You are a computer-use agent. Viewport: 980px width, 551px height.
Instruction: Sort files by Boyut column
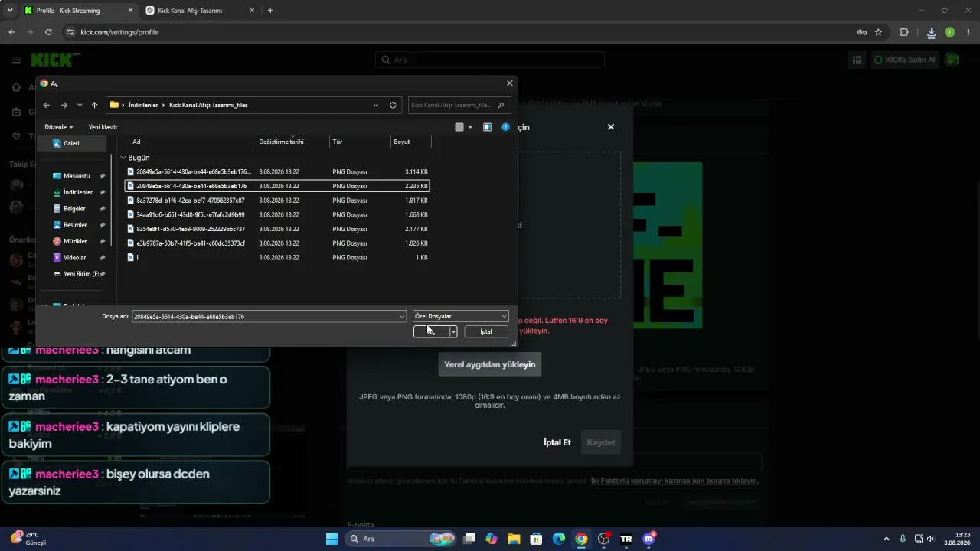tap(402, 142)
